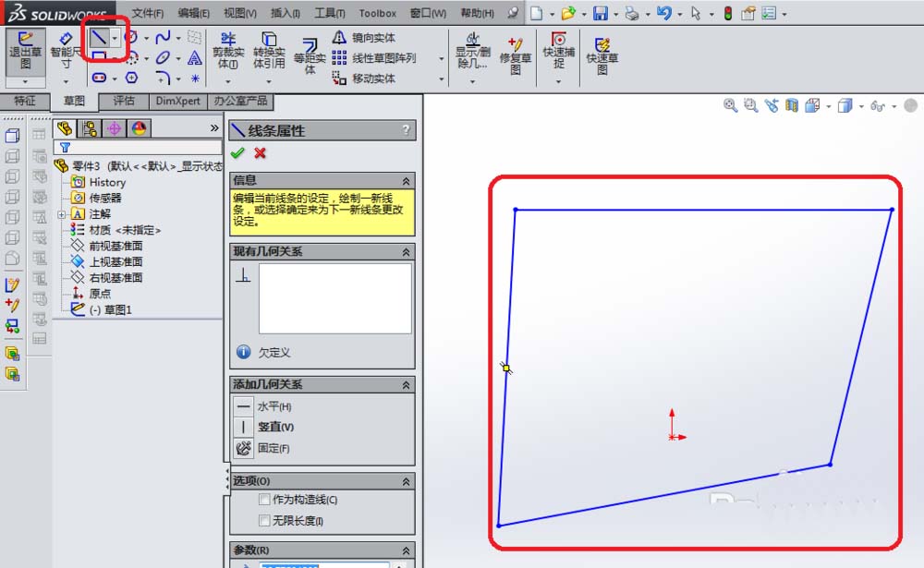The image size is (924, 568).
Task: Select the Point sketch tool
Action: coord(194,78)
